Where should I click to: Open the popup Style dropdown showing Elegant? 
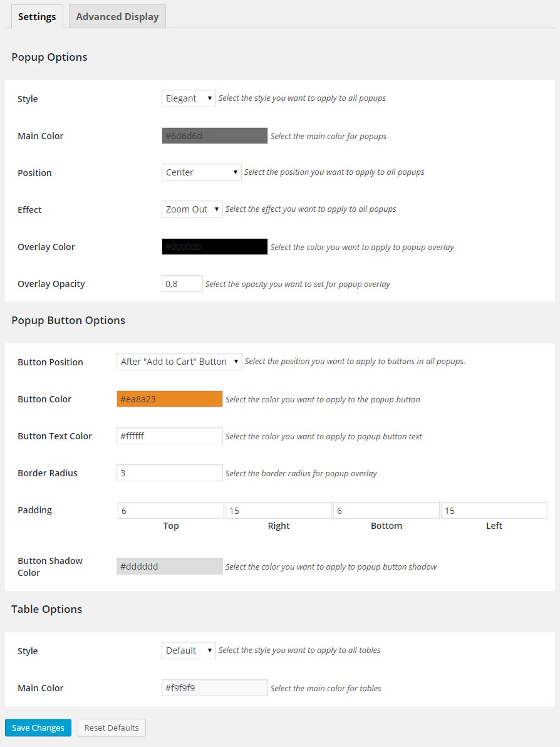pyautogui.click(x=189, y=98)
